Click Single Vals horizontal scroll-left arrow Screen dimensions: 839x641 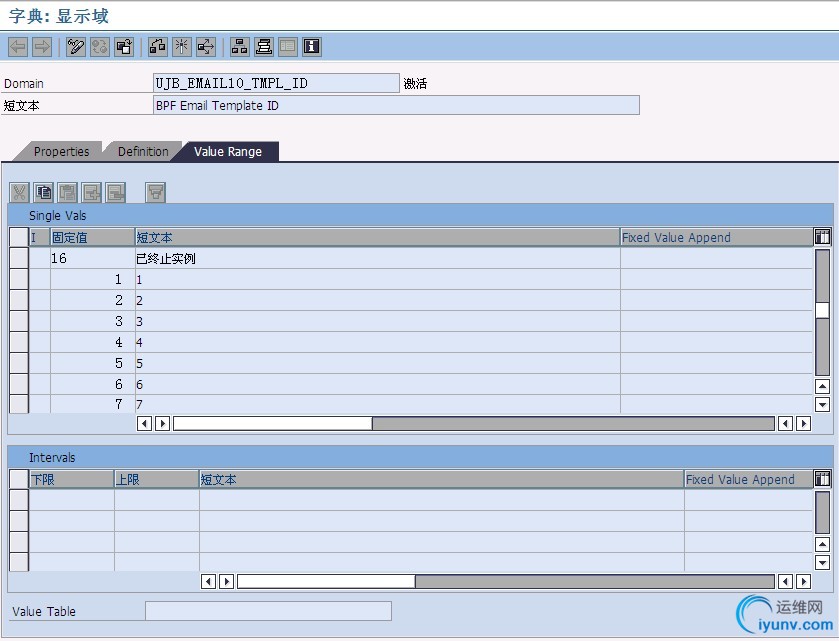pos(144,423)
